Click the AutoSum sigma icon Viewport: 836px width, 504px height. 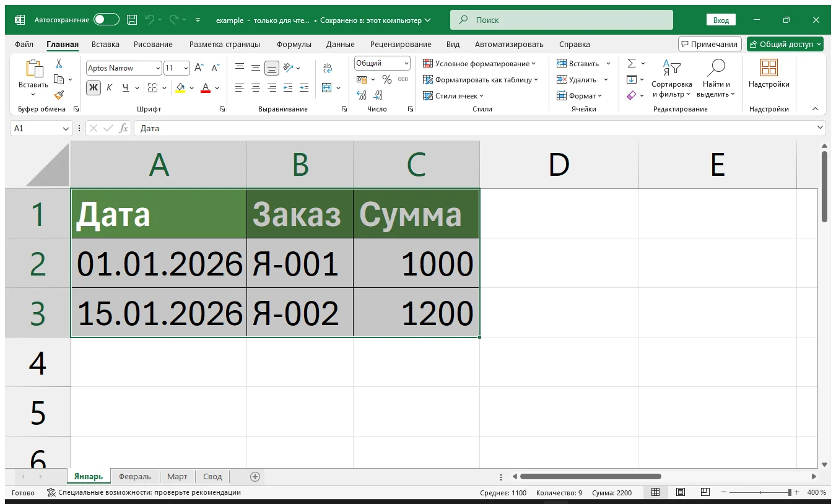click(x=632, y=63)
